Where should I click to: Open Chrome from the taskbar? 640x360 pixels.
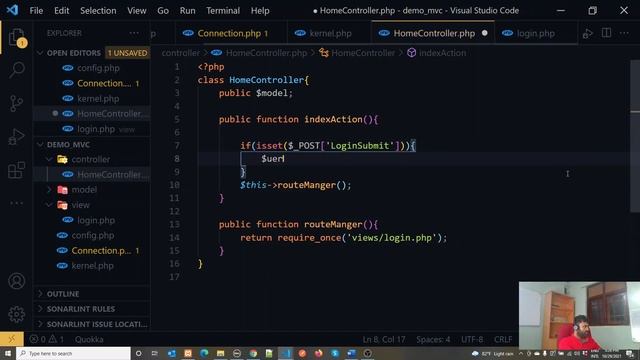pyautogui.click(x=253, y=353)
